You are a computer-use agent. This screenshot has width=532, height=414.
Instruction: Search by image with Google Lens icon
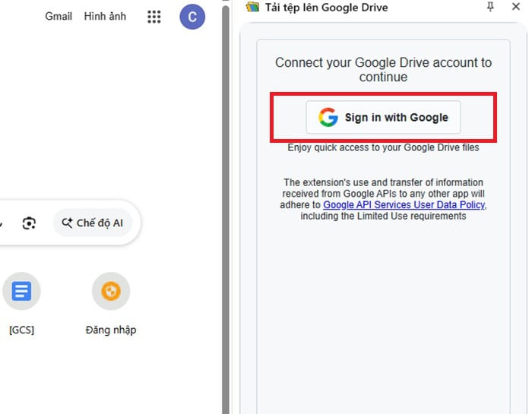(29, 223)
